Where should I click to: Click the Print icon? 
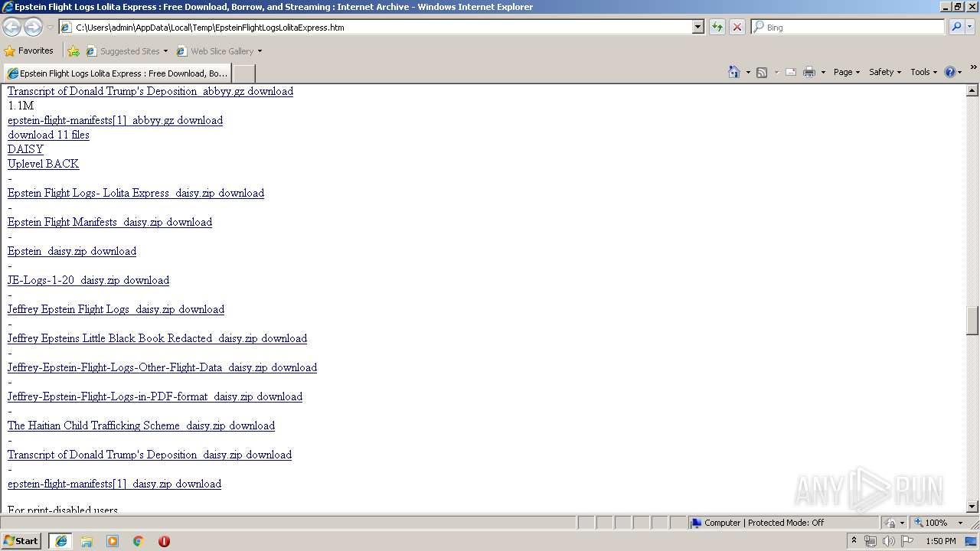pyautogui.click(x=809, y=72)
